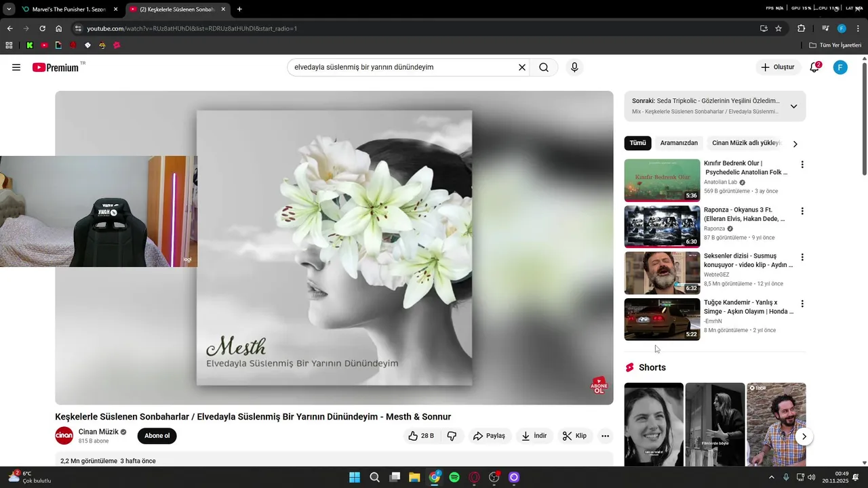Show more filter chips with right arrow

click(x=795, y=144)
